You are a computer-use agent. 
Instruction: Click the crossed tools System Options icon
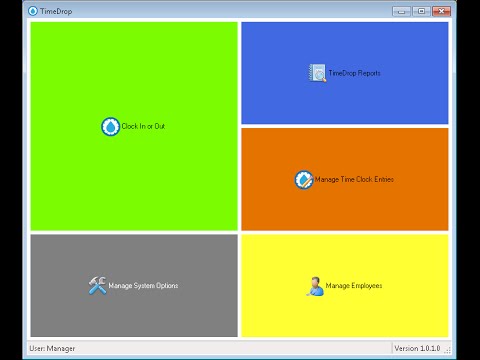click(x=97, y=286)
